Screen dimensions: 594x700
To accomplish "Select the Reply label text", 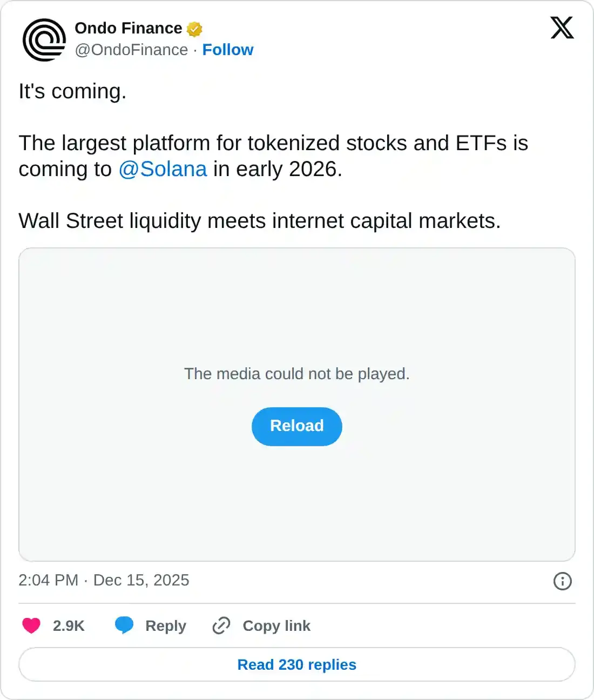I will pyautogui.click(x=165, y=625).
